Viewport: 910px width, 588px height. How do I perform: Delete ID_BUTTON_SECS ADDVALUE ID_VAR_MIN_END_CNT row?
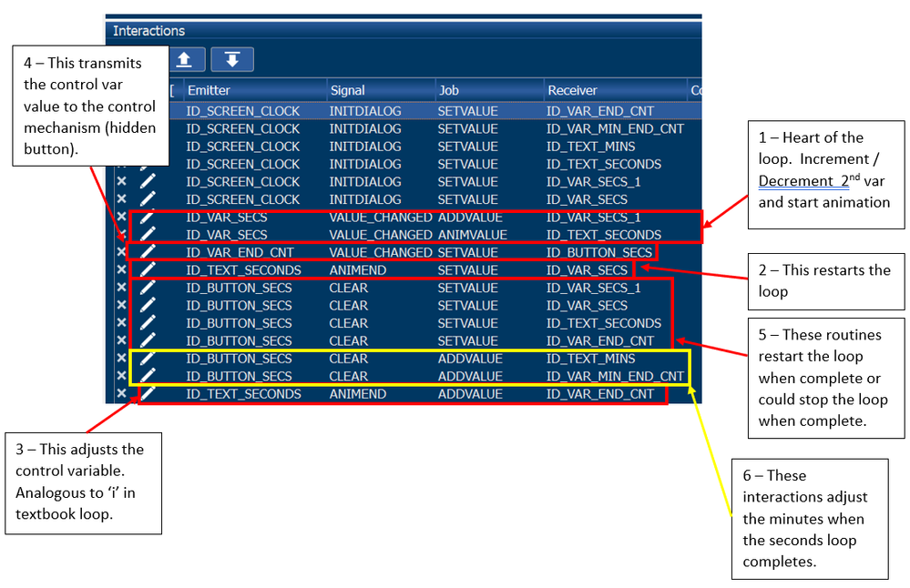[121, 376]
